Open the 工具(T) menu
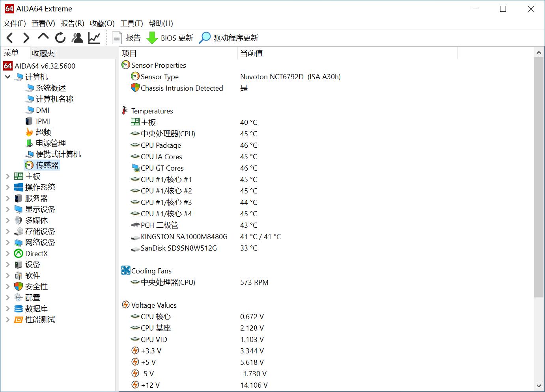Viewport: 545px width, 392px height. pyautogui.click(x=132, y=23)
